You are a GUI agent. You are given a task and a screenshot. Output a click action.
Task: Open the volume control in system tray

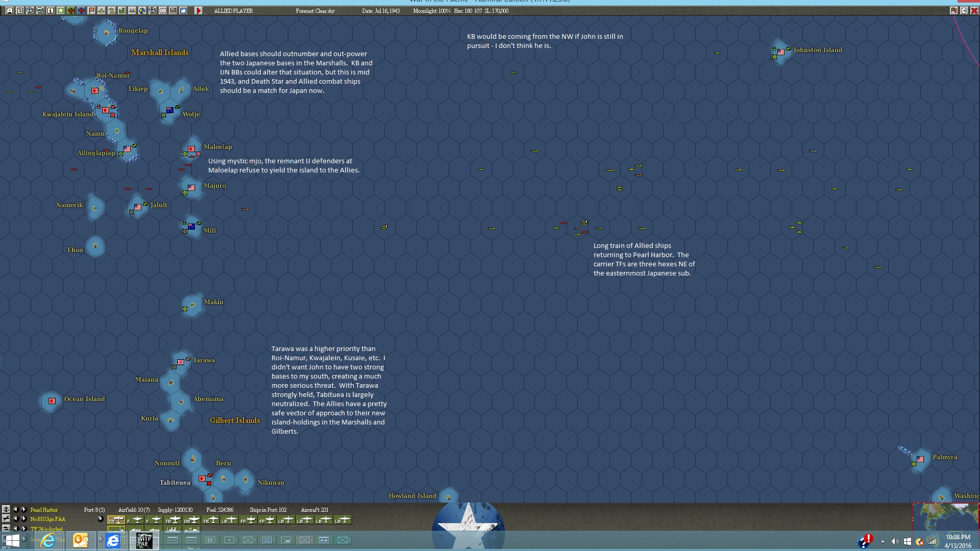pyautogui.click(x=895, y=541)
